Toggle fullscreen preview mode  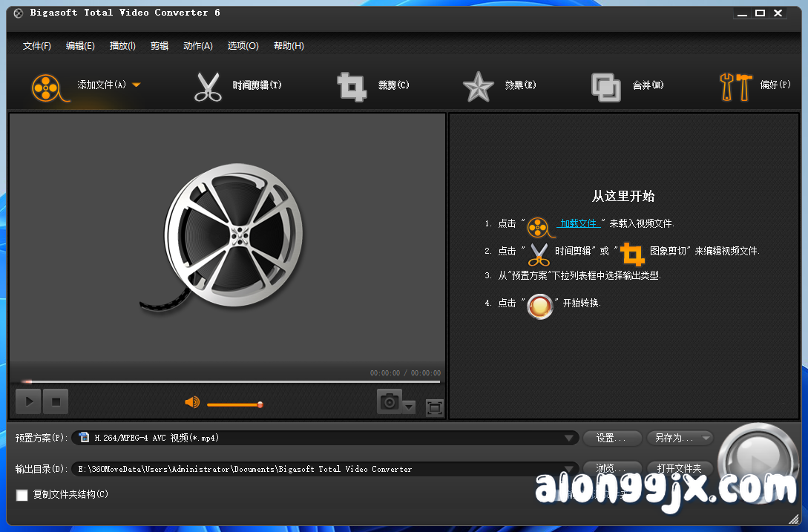(434, 407)
